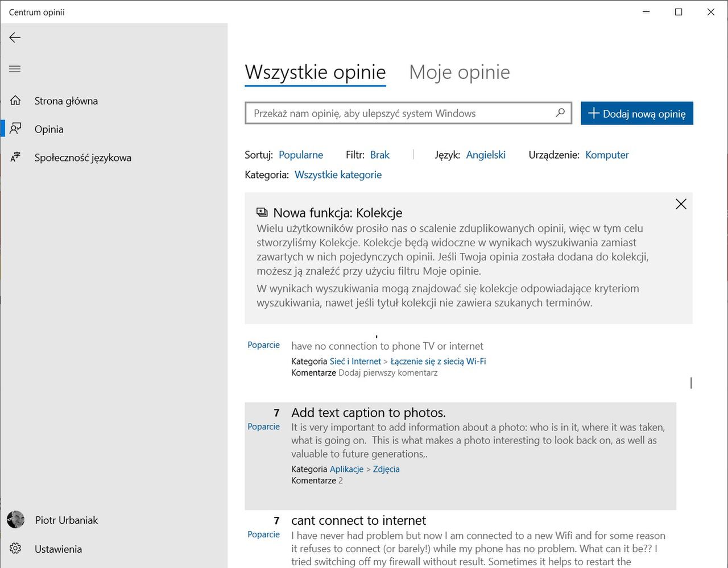Maximize the Centrum opinii window

[679, 12]
